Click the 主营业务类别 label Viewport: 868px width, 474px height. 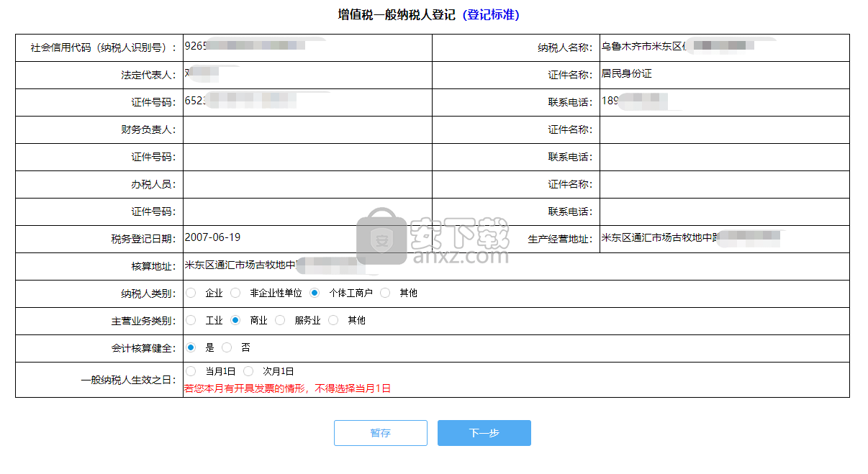tap(143, 322)
